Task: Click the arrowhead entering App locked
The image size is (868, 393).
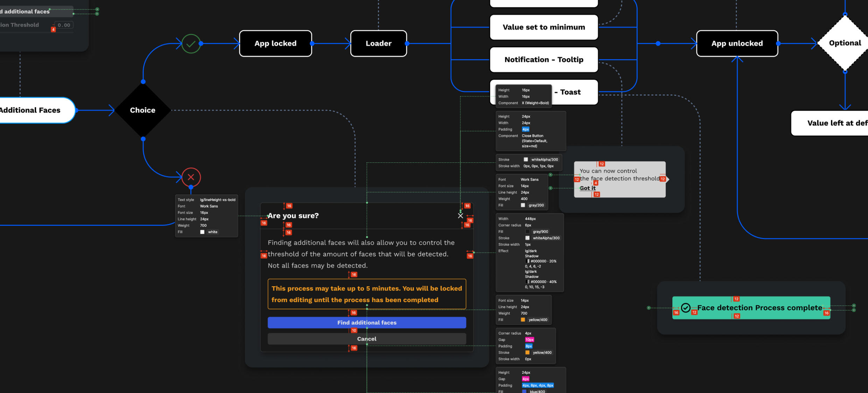Action: click(x=237, y=44)
